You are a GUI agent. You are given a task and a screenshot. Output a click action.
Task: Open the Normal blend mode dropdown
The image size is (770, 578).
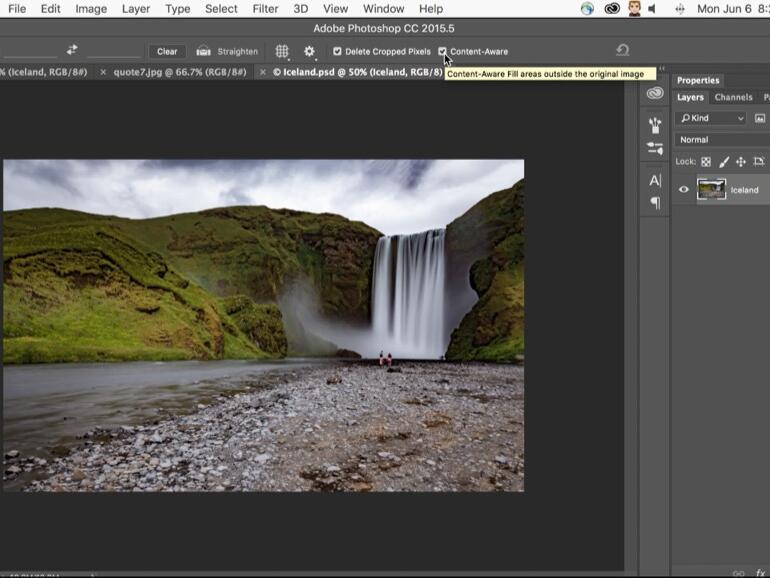(722, 139)
